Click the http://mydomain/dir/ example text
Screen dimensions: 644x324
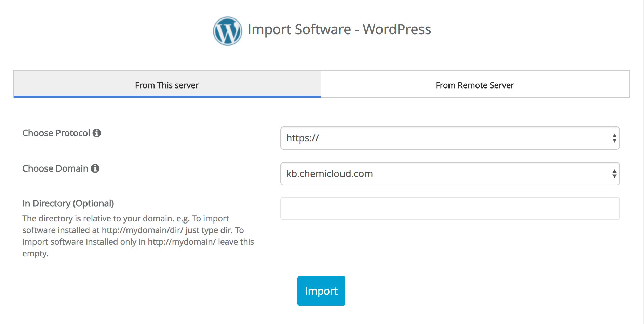142,230
